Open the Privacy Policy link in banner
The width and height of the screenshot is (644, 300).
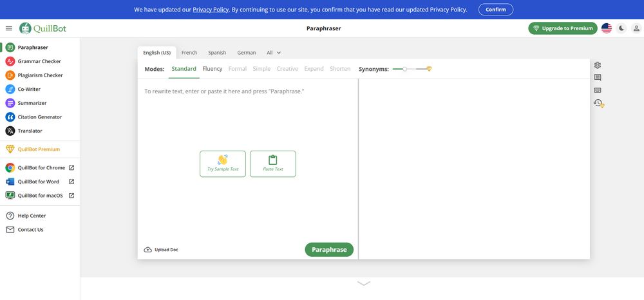[x=211, y=10]
